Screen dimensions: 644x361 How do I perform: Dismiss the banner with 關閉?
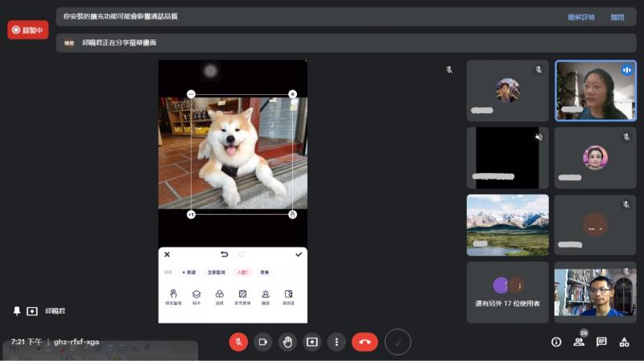coord(617,17)
